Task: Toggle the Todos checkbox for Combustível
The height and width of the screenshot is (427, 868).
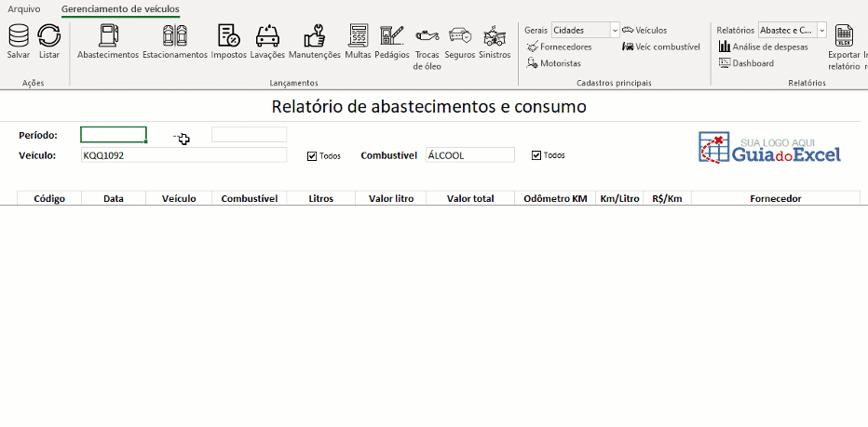Action: (x=536, y=155)
